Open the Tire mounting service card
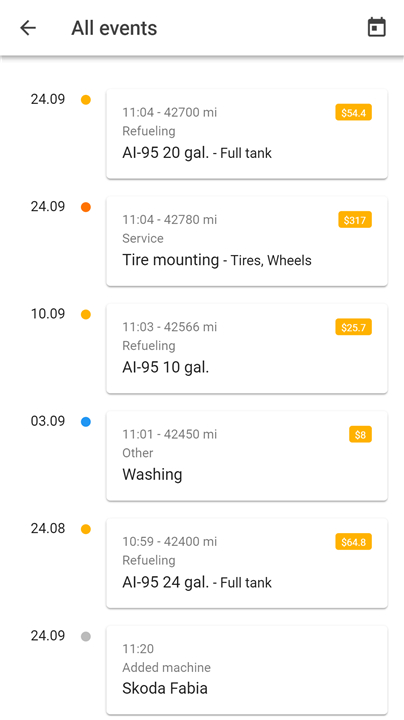404x720 pixels. [x=247, y=241]
